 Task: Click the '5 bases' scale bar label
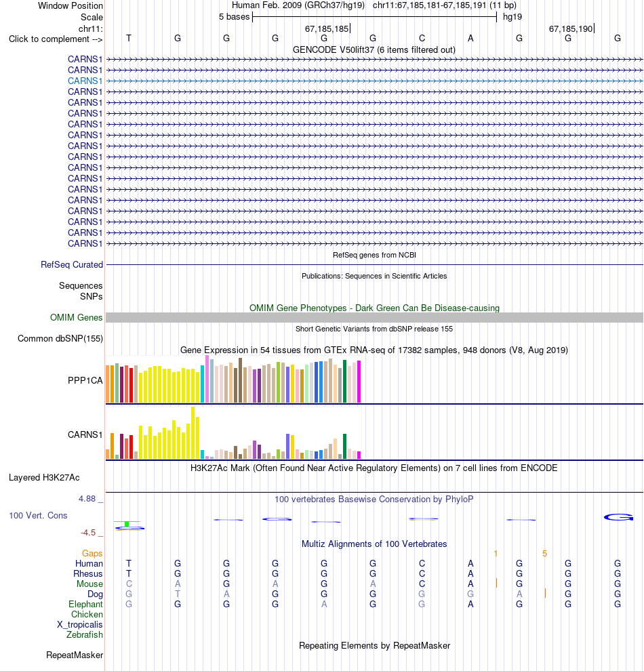click(234, 17)
